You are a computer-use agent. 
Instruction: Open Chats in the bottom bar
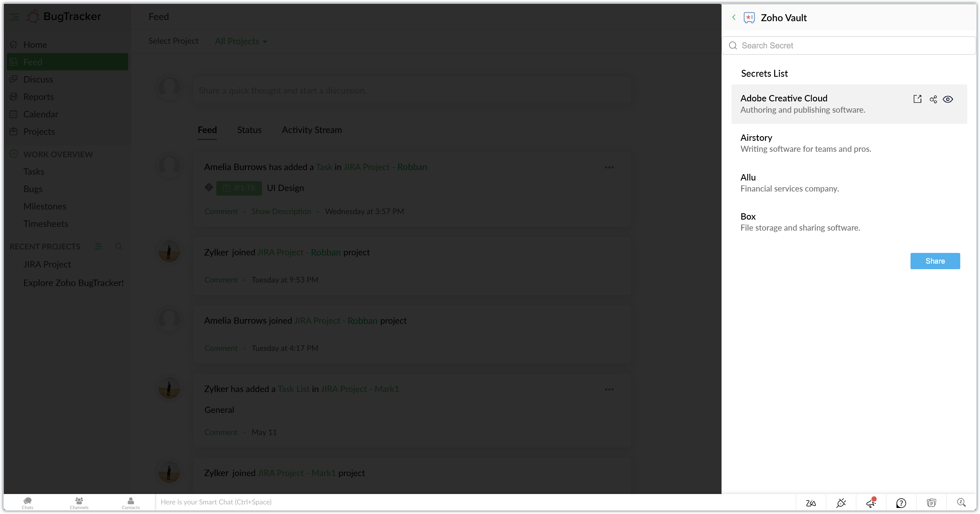pyautogui.click(x=27, y=503)
